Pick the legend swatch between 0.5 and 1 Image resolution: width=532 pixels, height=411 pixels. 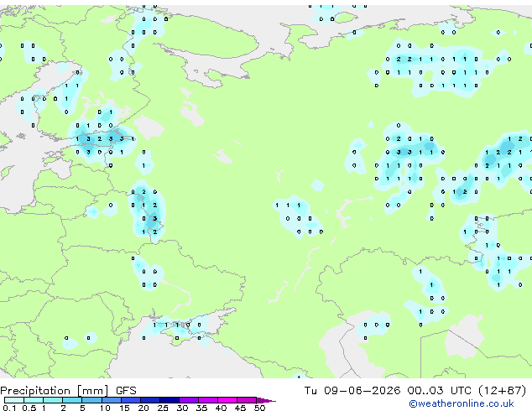(x=34, y=400)
